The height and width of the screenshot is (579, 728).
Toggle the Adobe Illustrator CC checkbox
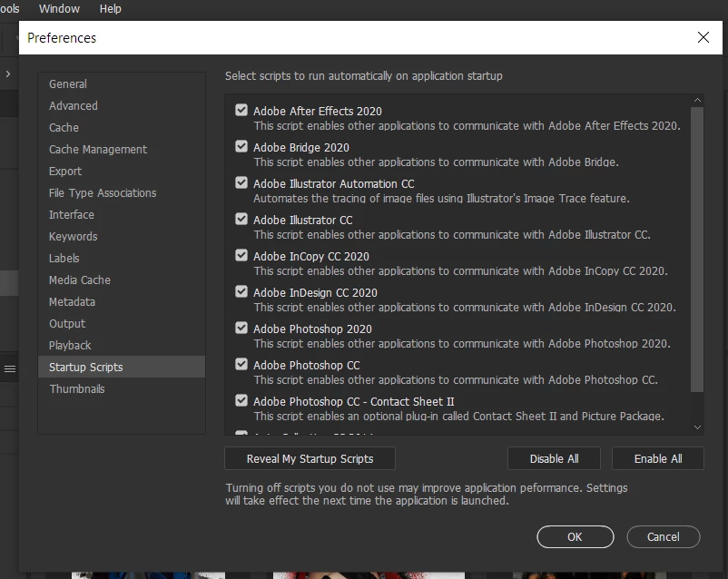(x=241, y=219)
